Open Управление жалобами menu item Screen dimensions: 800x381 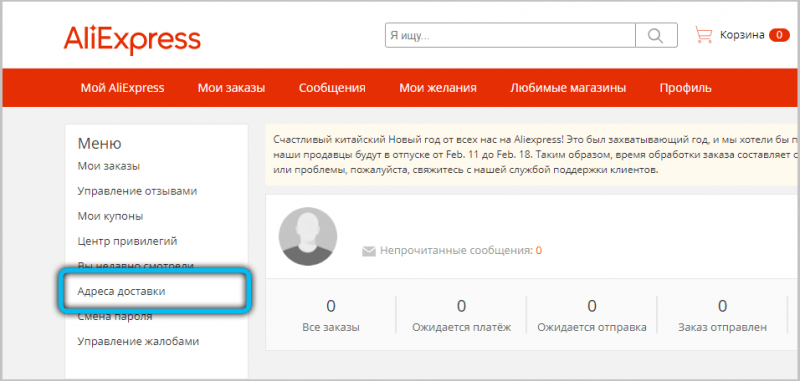[x=138, y=341]
